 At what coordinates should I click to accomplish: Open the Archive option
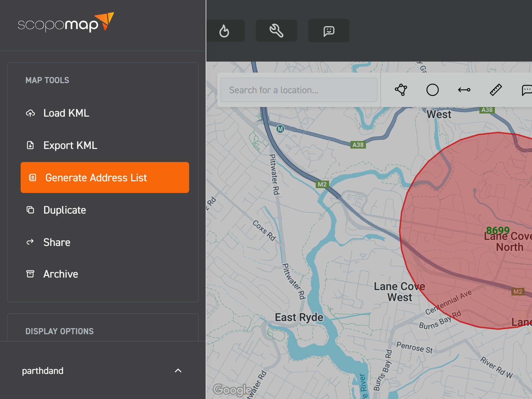coord(61,274)
